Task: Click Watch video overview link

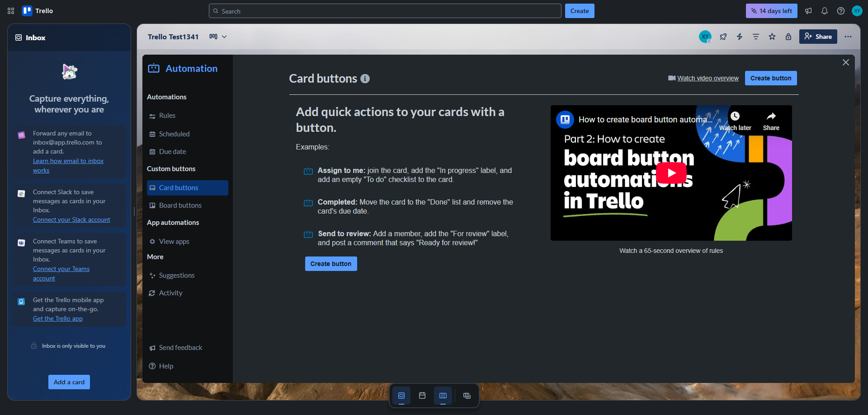Action: point(708,78)
